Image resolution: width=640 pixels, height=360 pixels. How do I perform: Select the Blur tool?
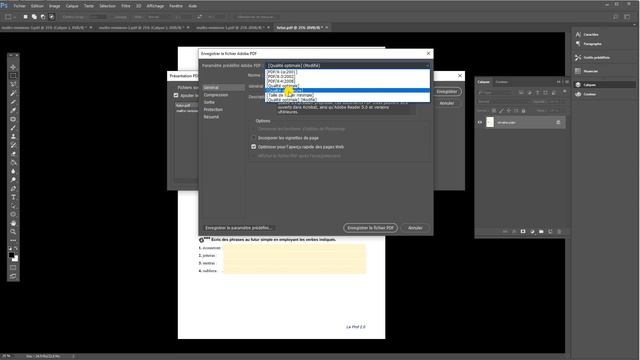(x=13, y=171)
